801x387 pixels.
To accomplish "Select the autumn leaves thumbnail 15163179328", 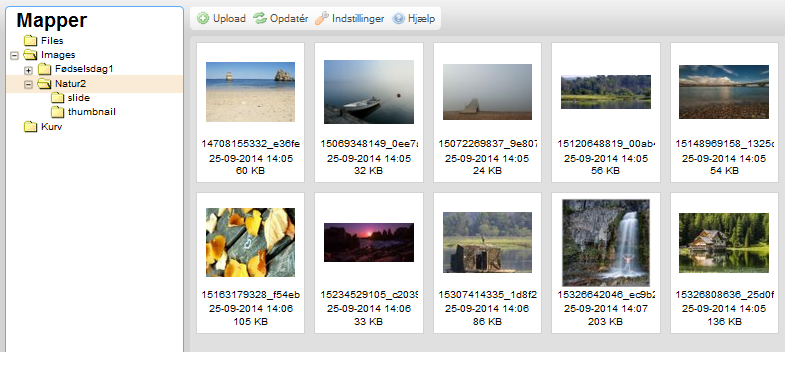I will pyautogui.click(x=250, y=243).
